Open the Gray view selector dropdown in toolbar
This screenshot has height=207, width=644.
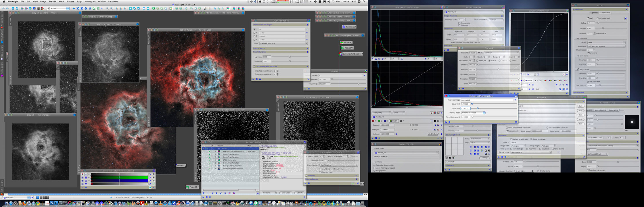(58, 8)
